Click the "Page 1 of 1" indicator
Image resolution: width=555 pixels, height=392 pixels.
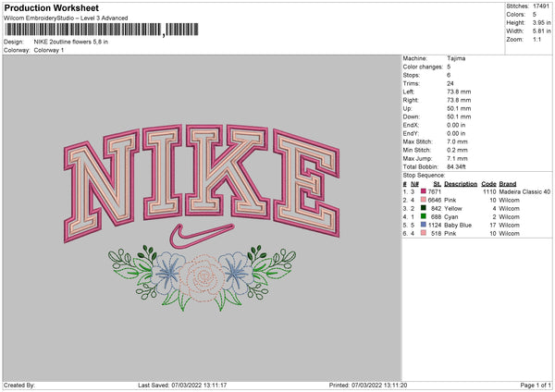536,385
